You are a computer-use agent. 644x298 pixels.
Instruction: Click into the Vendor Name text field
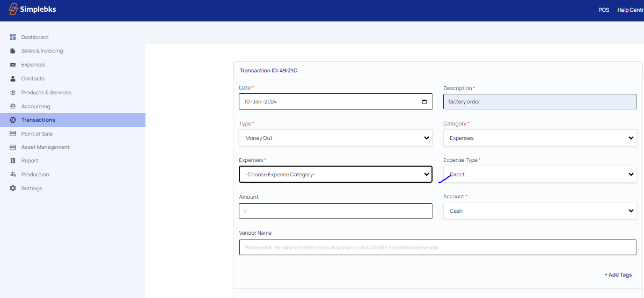437,248
